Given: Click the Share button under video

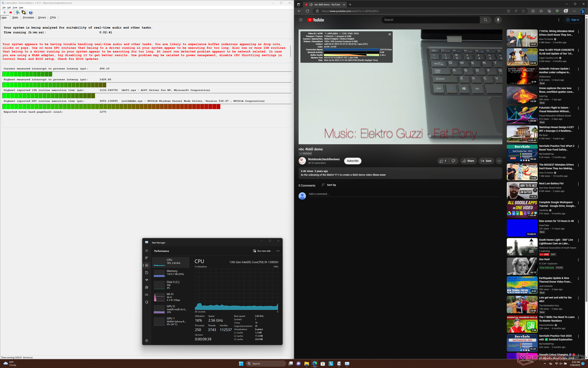Looking at the screenshot, I should pyautogui.click(x=468, y=161).
